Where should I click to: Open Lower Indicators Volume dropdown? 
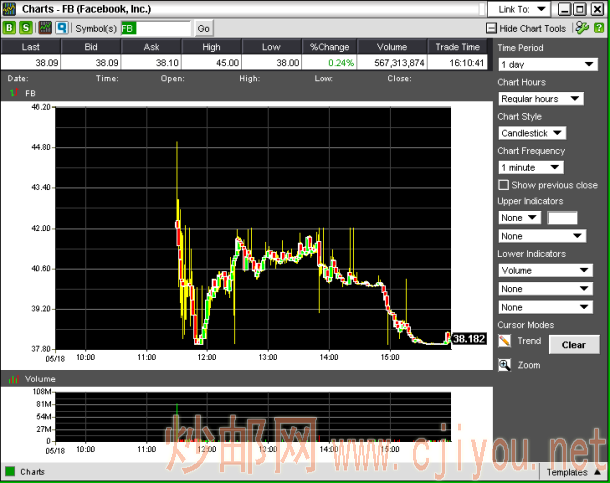click(x=545, y=270)
